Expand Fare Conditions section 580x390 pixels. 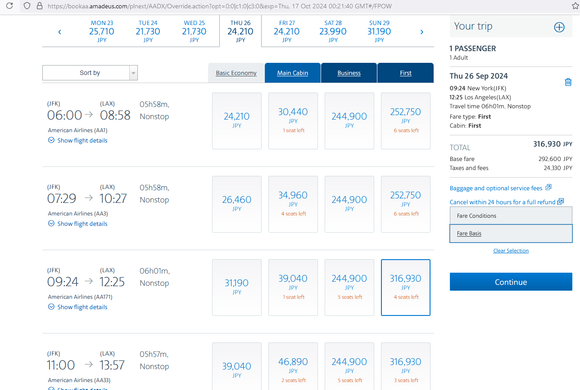pos(511,215)
